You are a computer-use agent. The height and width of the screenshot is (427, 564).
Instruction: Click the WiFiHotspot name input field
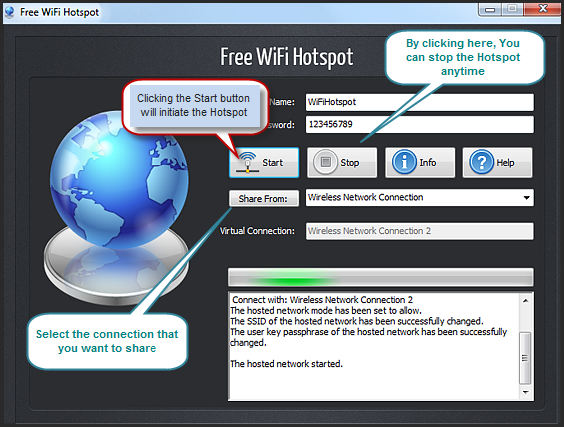[419, 102]
